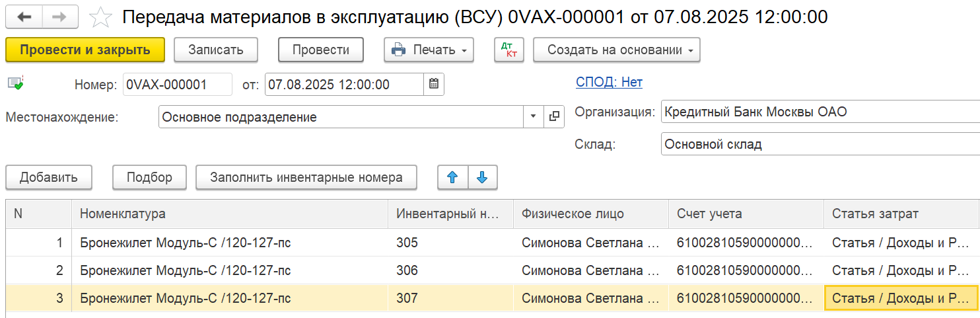Click the forward navigation arrow
This screenshot has width=980, height=318.
pyautogui.click(x=59, y=17)
